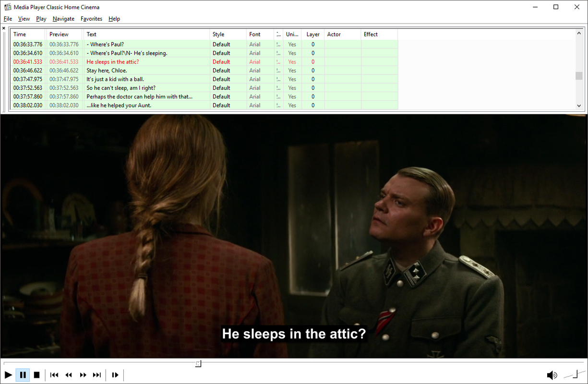
Task: Click time cell 00:37:47.975
Action: click(28, 79)
